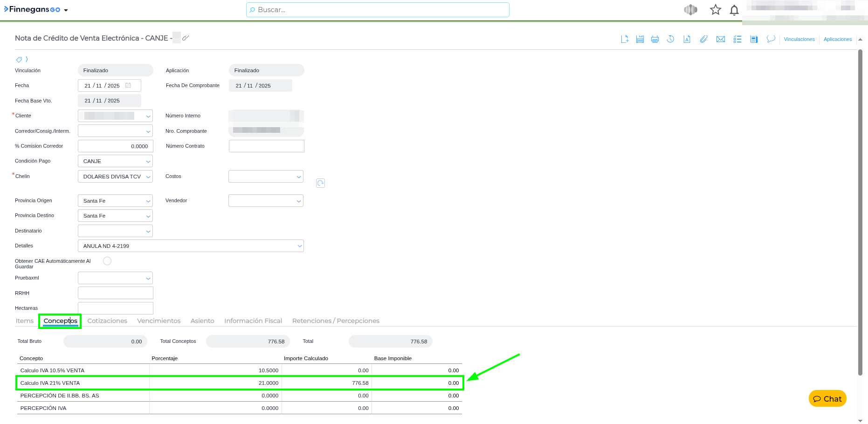Expand the Condición Pago dropdown
This screenshot has height=424, width=868.
115,161
